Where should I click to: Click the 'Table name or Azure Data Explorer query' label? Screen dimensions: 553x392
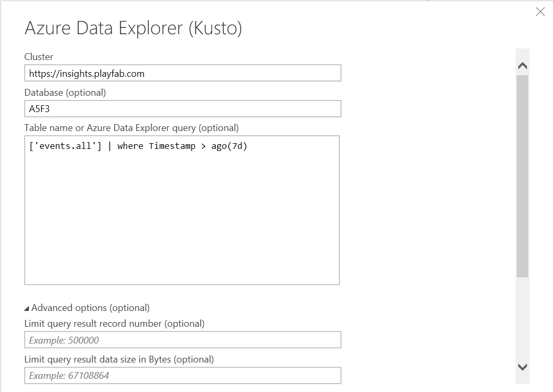132,128
